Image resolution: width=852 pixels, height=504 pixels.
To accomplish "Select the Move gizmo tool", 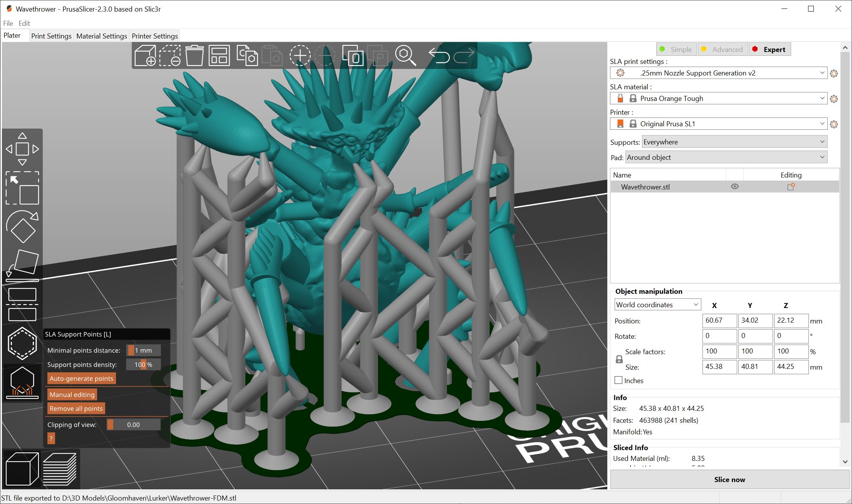I will tap(22, 149).
